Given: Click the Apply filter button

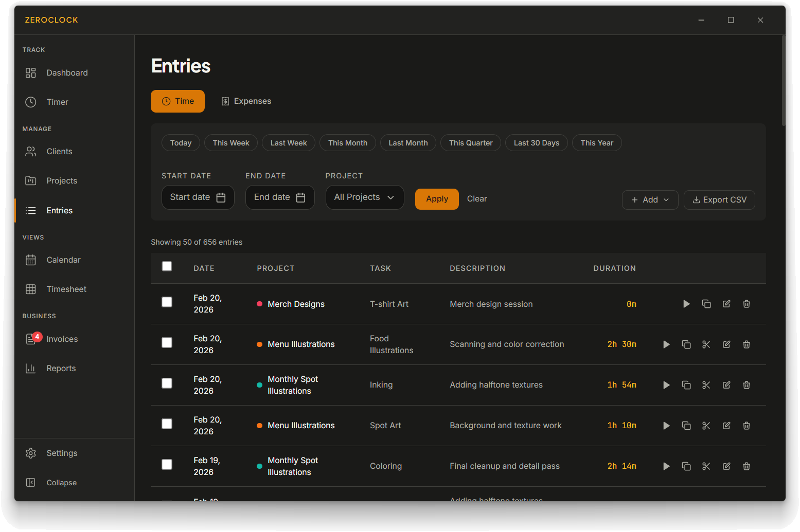Looking at the screenshot, I should (437, 199).
